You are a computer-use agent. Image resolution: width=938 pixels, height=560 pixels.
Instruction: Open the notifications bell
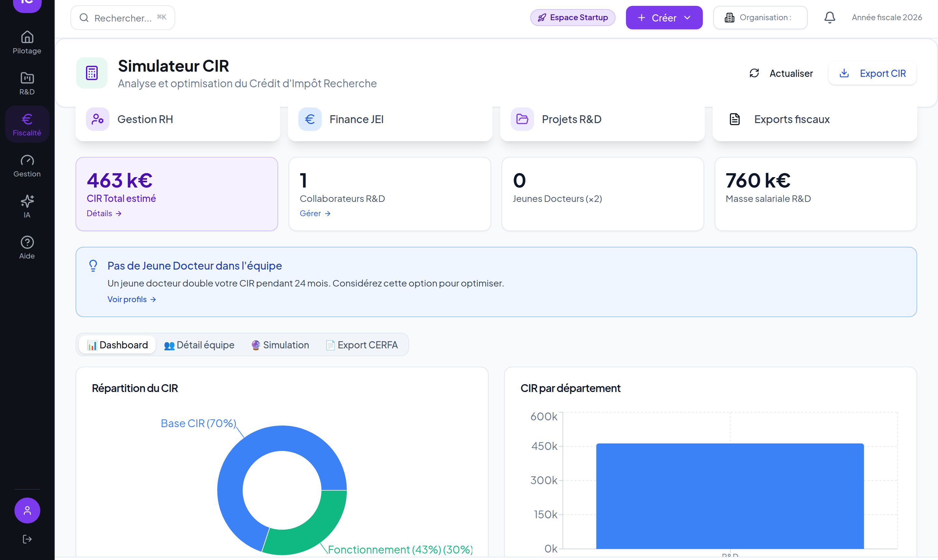click(829, 17)
